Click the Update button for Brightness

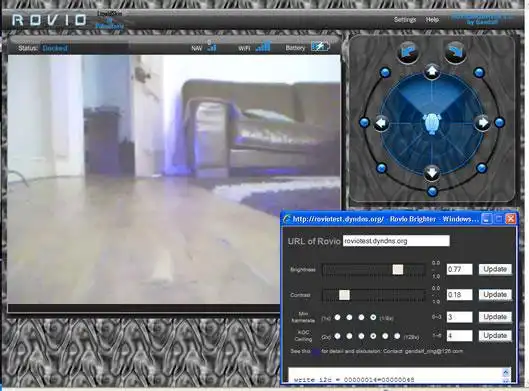pos(495,269)
